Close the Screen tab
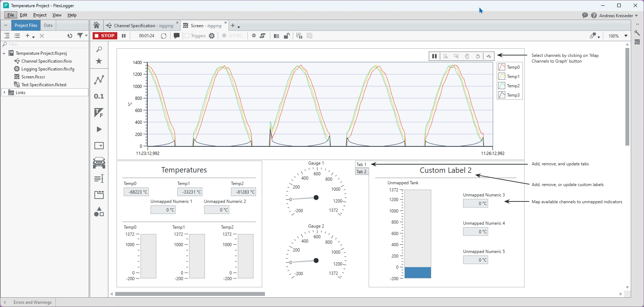 [x=226, y=23]
